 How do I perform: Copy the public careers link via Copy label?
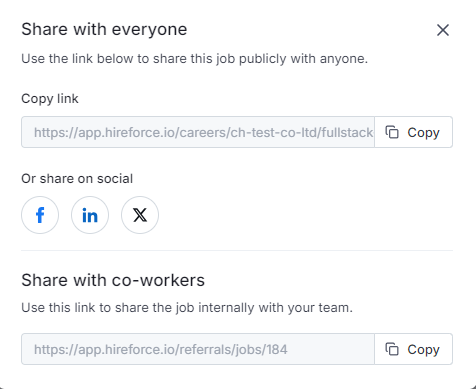click(x=423, y=133)
